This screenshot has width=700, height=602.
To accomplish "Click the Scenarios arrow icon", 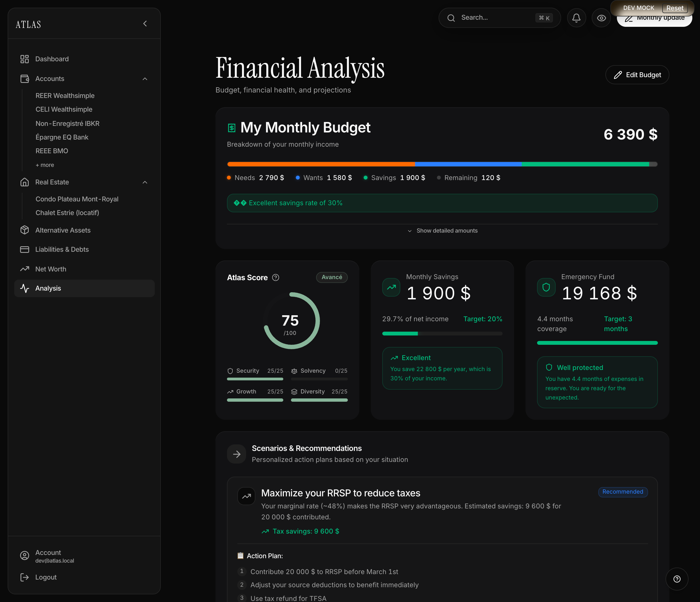I will 237,454.
